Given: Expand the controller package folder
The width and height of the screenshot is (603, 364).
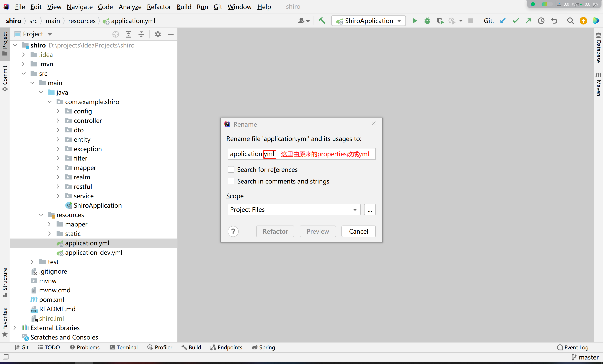Looking at the screenshot, I should pos(58,121).
